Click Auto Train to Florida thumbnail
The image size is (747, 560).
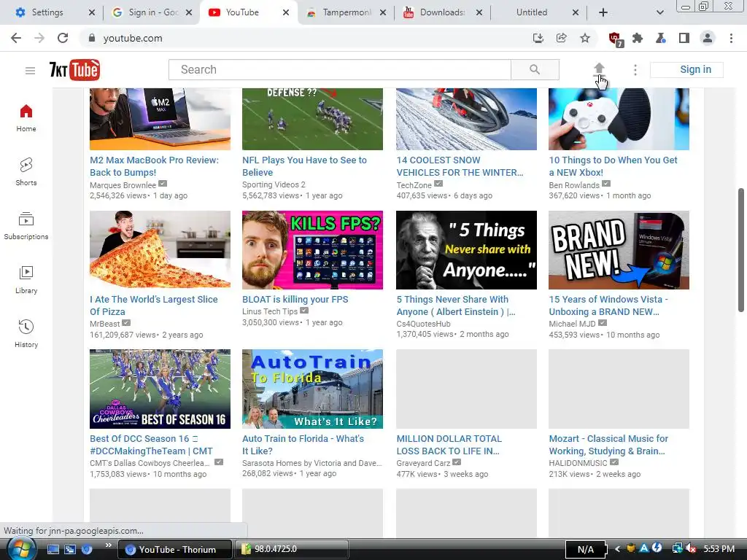click(312, 389)
